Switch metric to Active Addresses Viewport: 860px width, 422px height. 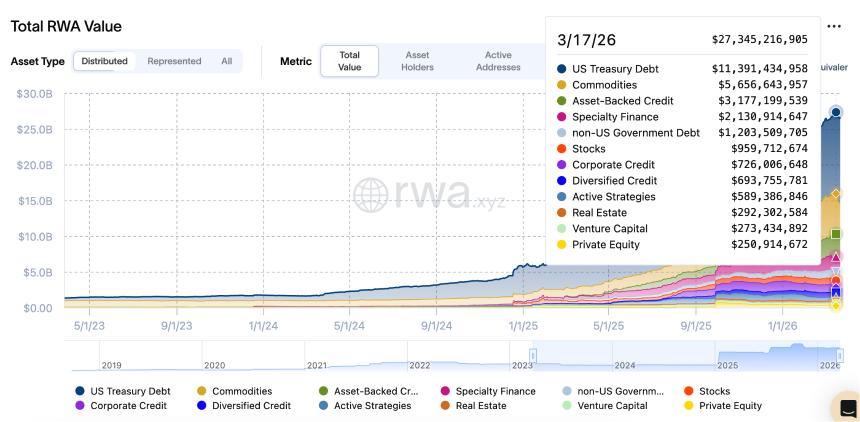[x=498, y=61]
